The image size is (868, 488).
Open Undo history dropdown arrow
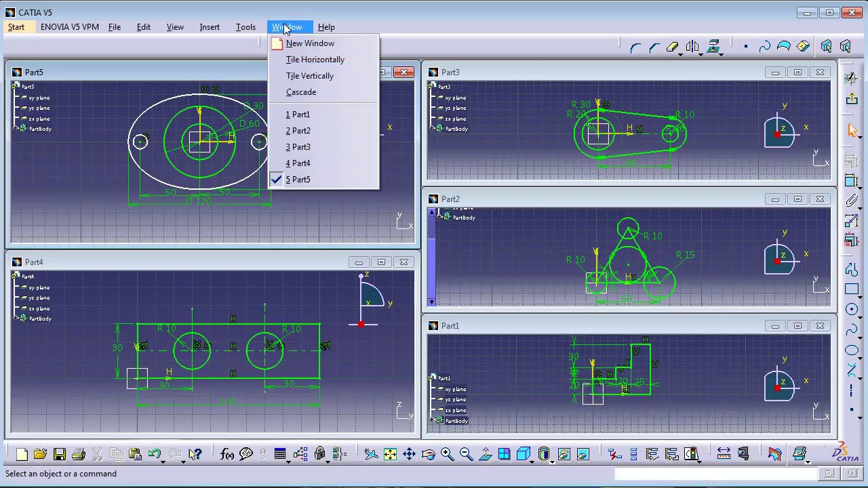(164, 461)
